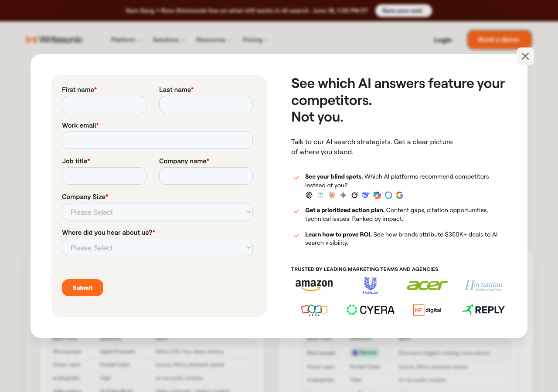This screenshot has height=392, width=558.
Task: Click the DeepSeek whale icon
Action: (366, 195)
